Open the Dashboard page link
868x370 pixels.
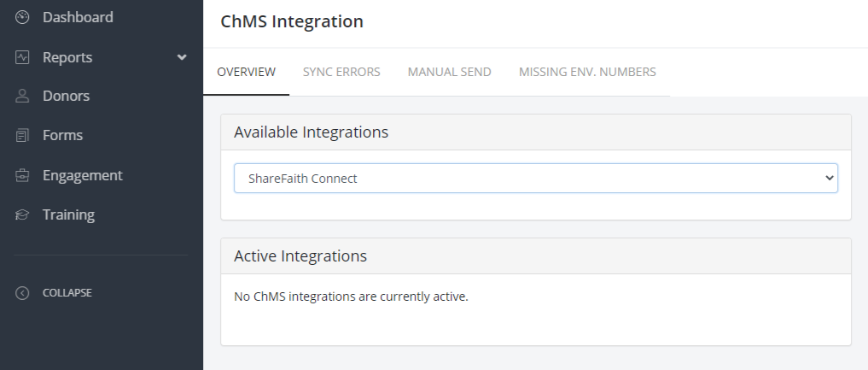tap(78, 17)
